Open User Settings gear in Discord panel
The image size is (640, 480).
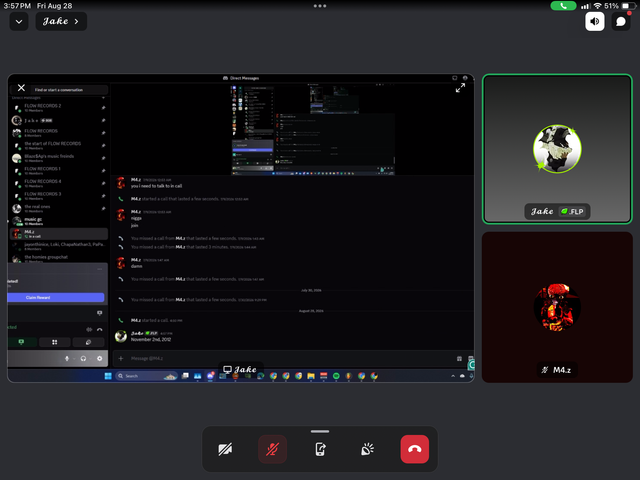100,358
